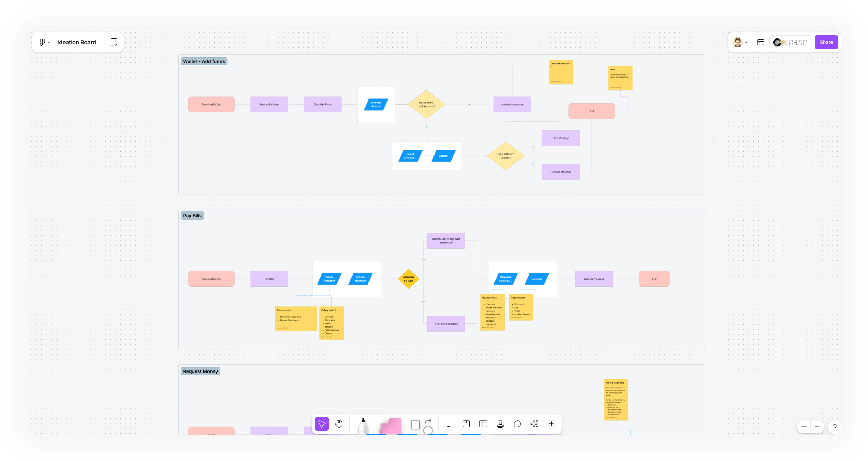Click the Share button
Screen dimensions: 868x461
point(826,42)
